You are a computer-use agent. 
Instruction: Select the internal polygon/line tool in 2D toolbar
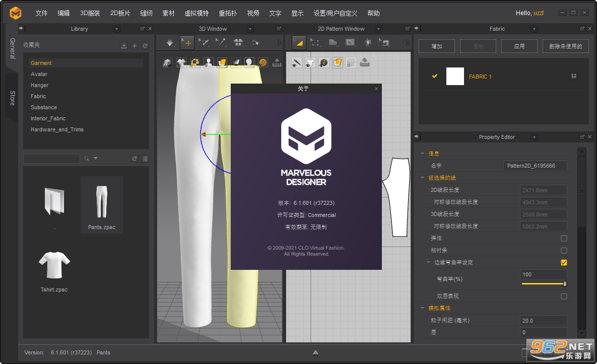click(x=350, y=43)
